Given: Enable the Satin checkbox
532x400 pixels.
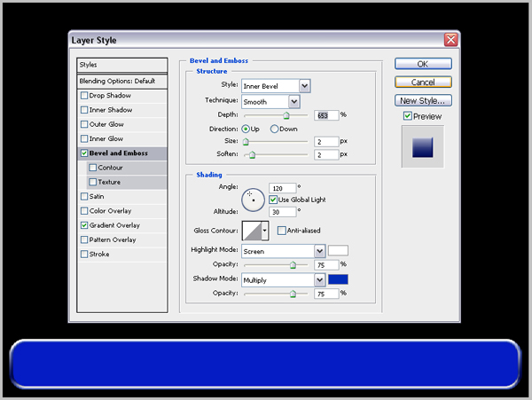Looking at the screenshot, I should pos(84,196).
